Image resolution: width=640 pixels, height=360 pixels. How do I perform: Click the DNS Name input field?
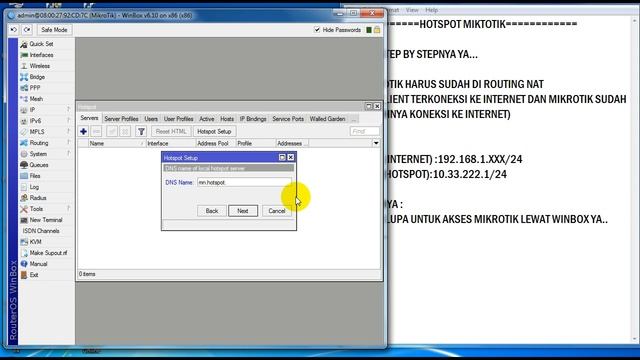point(244,182)
